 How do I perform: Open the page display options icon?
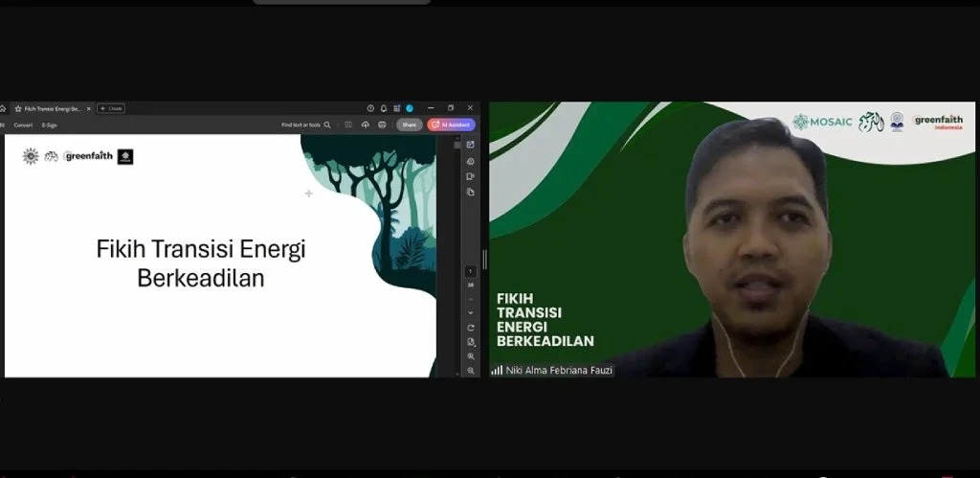(471, 341)
